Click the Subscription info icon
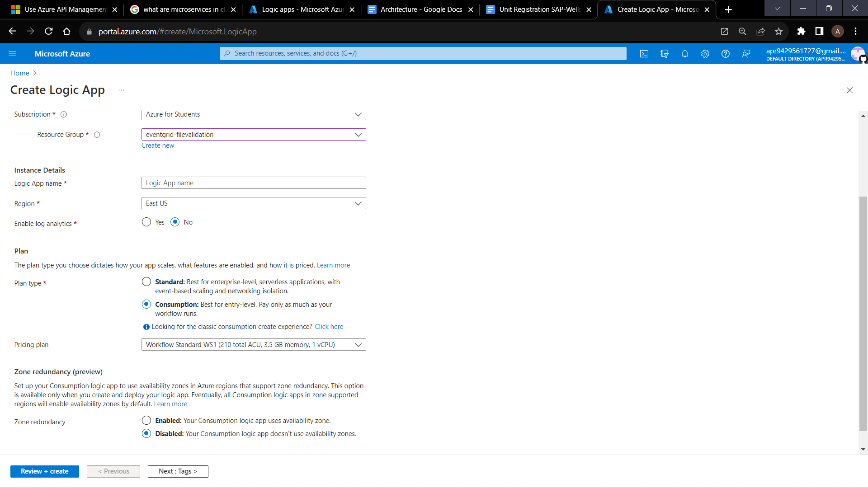 point(64,114)
